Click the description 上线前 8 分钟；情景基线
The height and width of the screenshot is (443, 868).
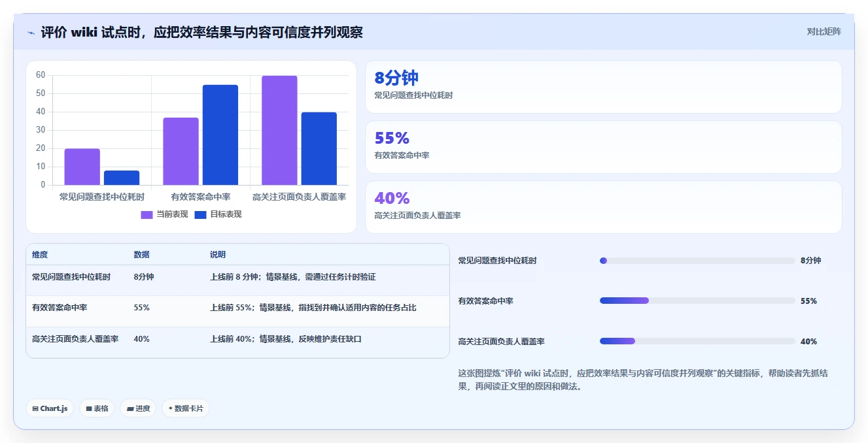[x=293, y=277]
